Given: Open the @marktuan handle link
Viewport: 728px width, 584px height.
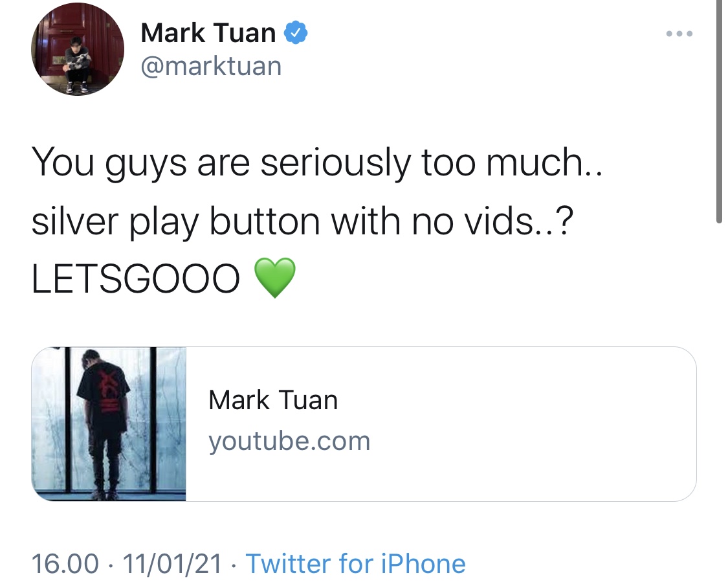Looking at the screenshot, I should pos(211,67).
